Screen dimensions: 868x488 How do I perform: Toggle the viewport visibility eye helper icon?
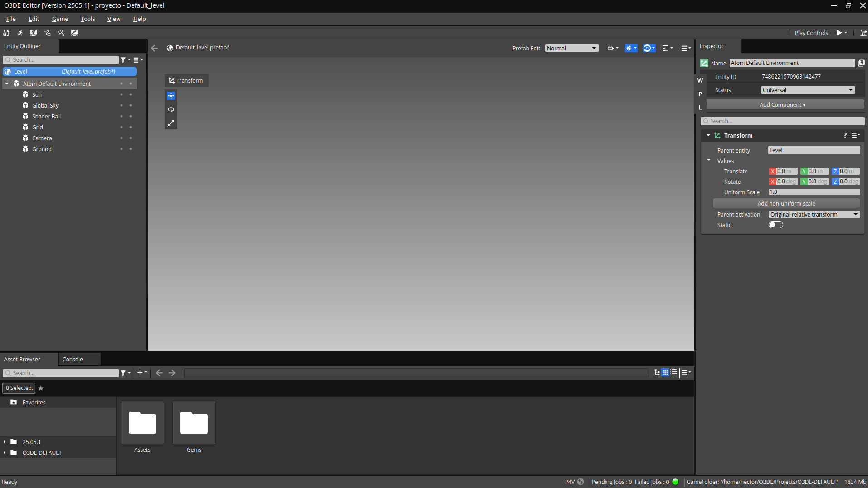pyautogui.click(x=647, y=48)
